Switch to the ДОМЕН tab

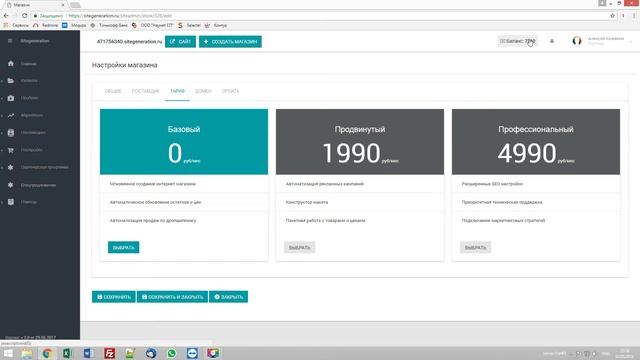[203, 91]
